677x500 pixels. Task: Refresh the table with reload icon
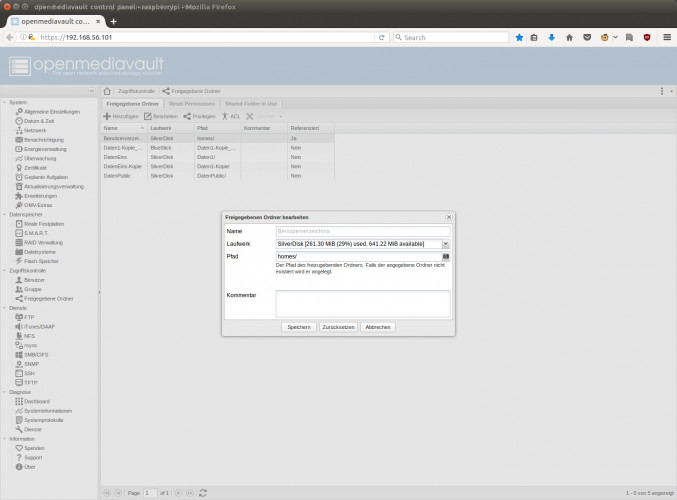(203, 493)
